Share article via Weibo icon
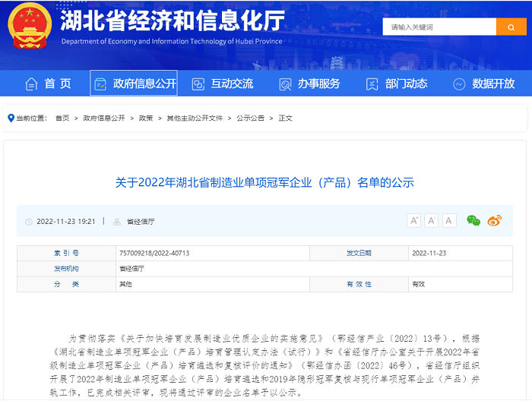The width and height of the screenshot is (532, 404). 495,220
